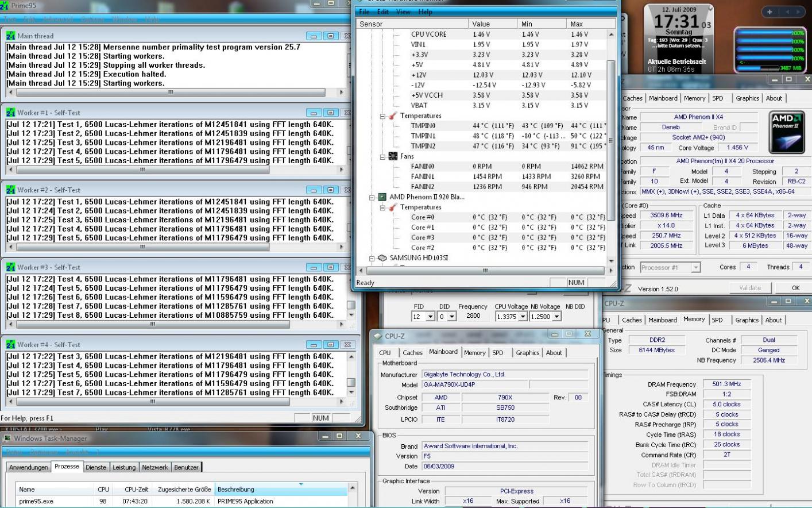The height and width of the screenshot is (508, 812).
Task: Click the left arrow on gadget bar
Action: [x=787, y=11]
